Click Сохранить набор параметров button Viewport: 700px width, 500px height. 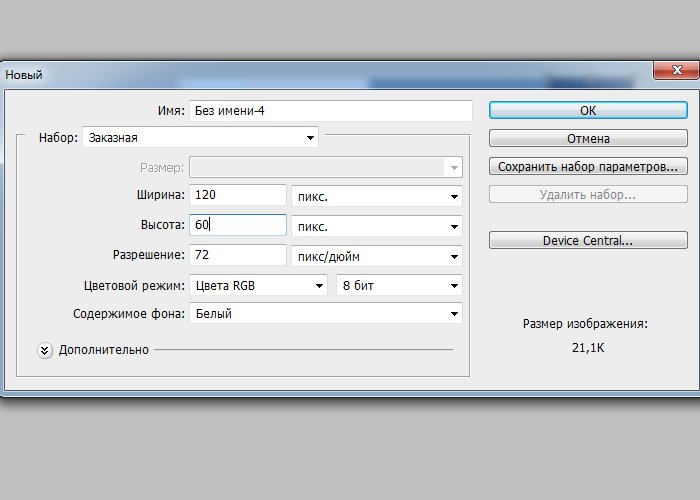(x=588, y=166)
